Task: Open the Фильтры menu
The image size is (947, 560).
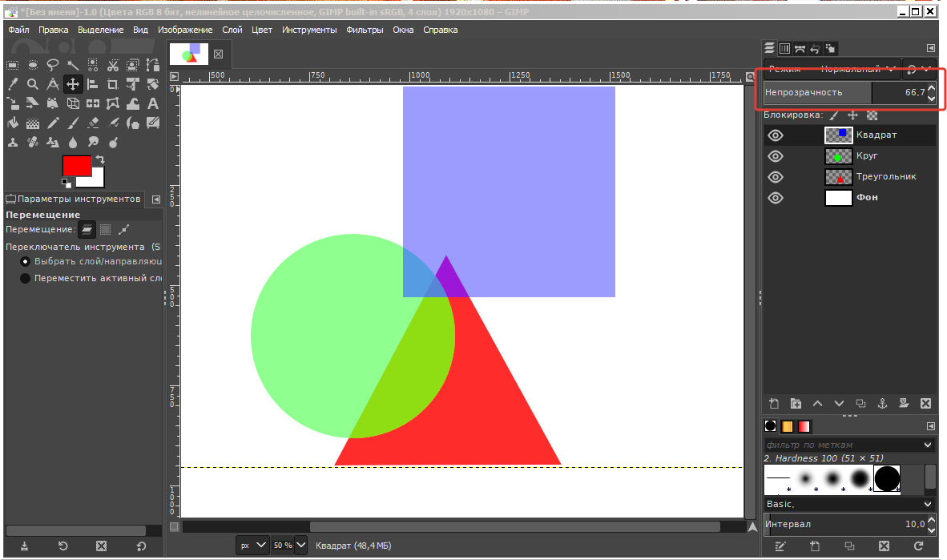Action: (x=365, y=30)
